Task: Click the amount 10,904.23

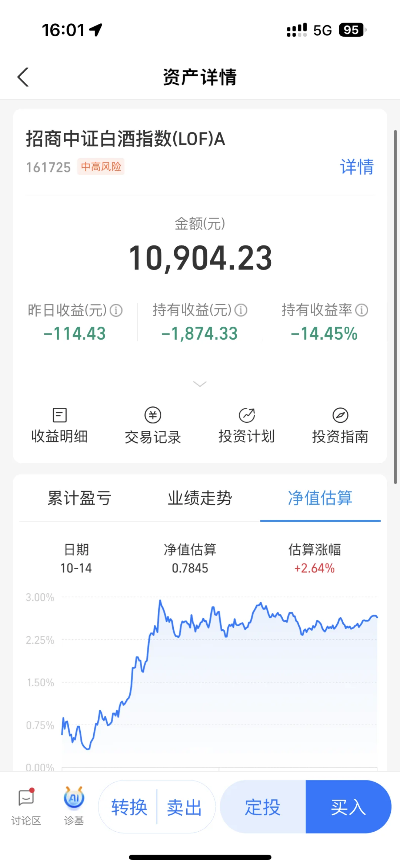Action: click(200, 258)
